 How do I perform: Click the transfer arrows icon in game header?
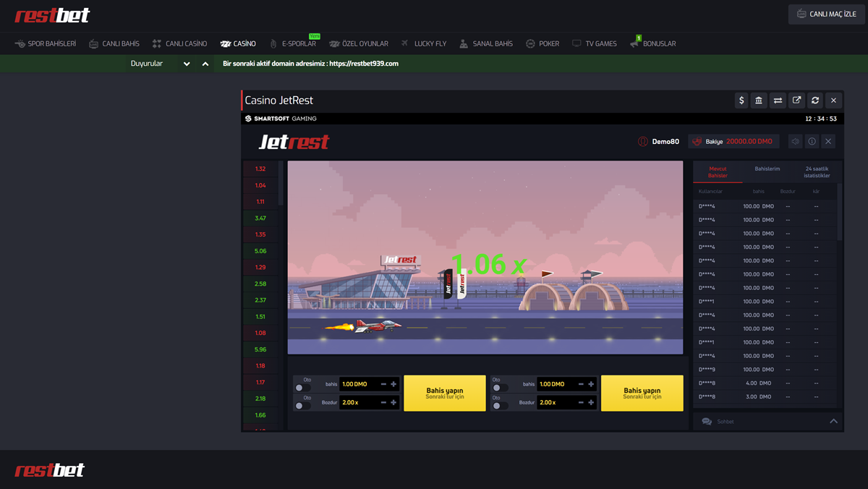click(778, 101)
